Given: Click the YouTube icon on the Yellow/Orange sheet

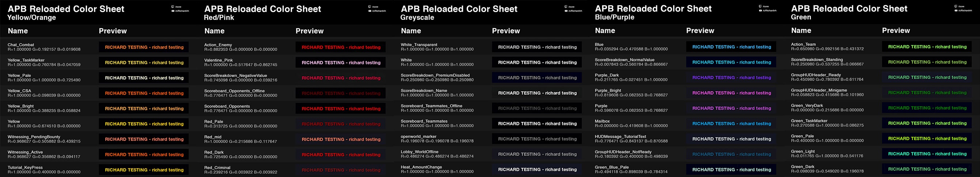Looking at the screenshot, I should click(x=173, y=11).
